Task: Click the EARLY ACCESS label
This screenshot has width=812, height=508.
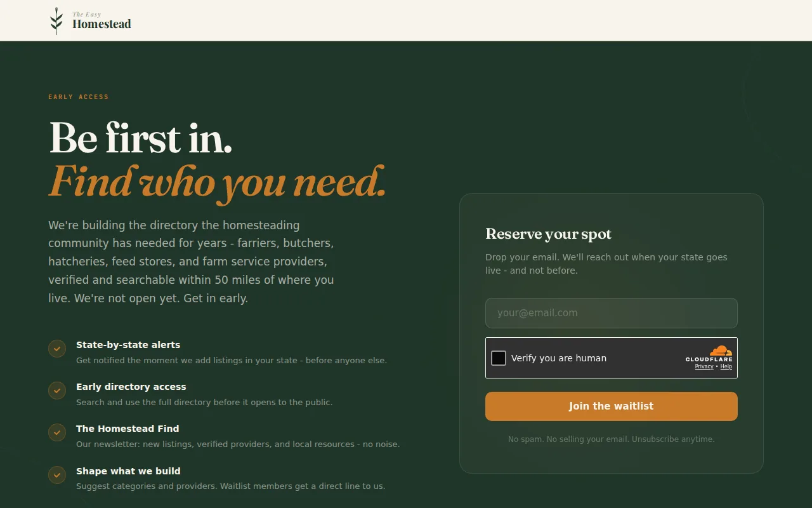Action: pos(79,97)
